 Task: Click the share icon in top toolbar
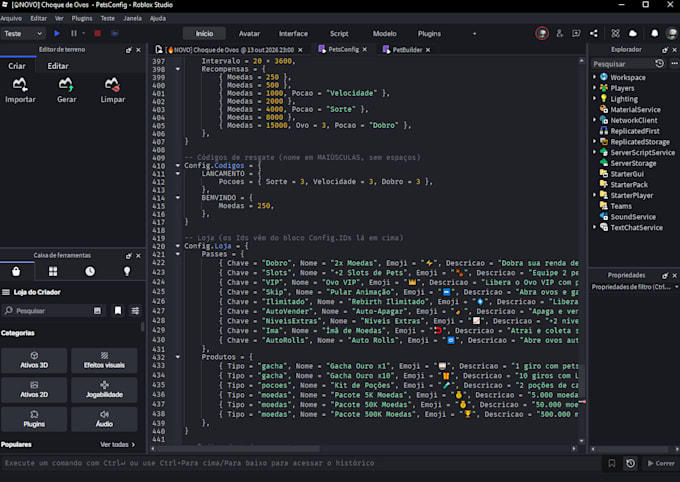(x=594, y=33)
